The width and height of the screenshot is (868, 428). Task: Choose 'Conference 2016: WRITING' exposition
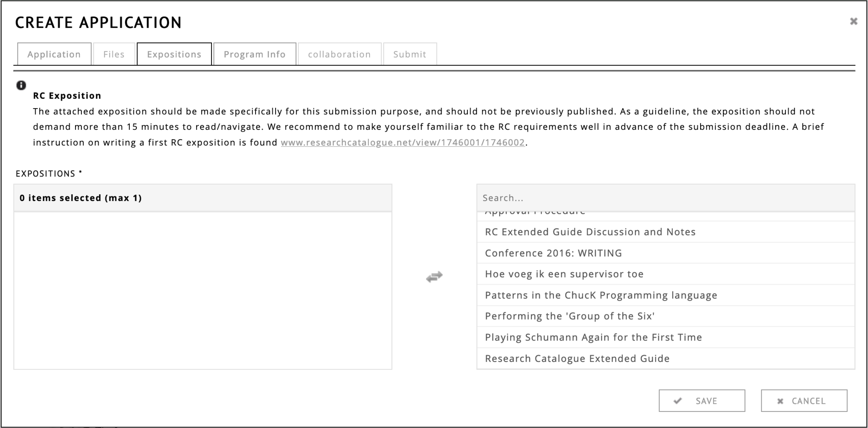click(x=553, y=253)
